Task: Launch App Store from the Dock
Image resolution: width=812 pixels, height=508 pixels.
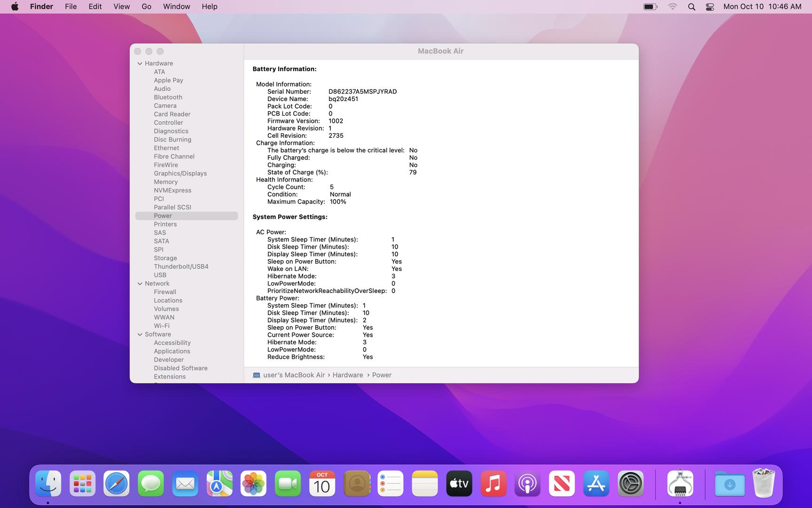Action: [x=596, y=483]
